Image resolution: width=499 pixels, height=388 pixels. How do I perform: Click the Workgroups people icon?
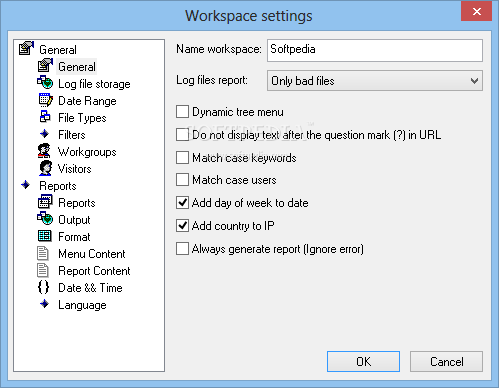tap(44, 151)
